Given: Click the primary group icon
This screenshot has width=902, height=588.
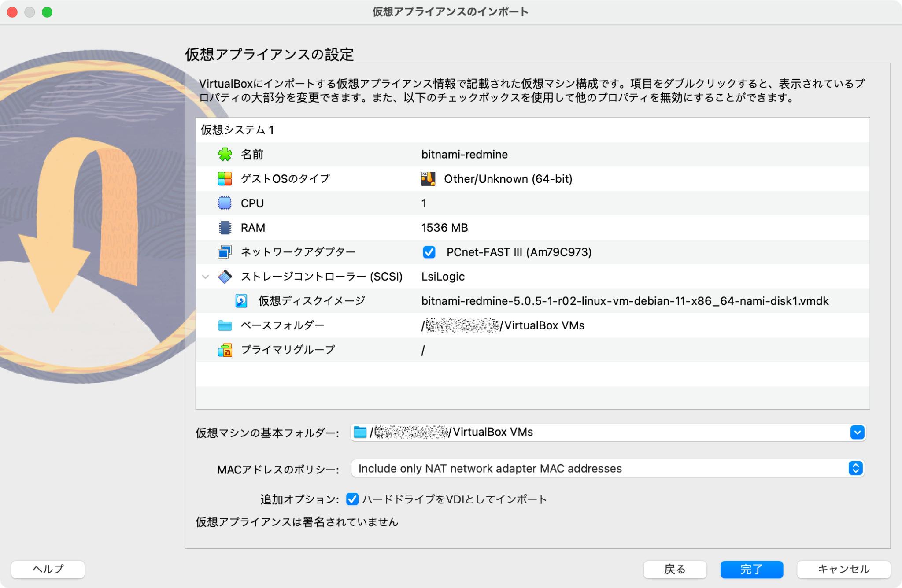Looking at the screenshot, I should tap(225, 350).
